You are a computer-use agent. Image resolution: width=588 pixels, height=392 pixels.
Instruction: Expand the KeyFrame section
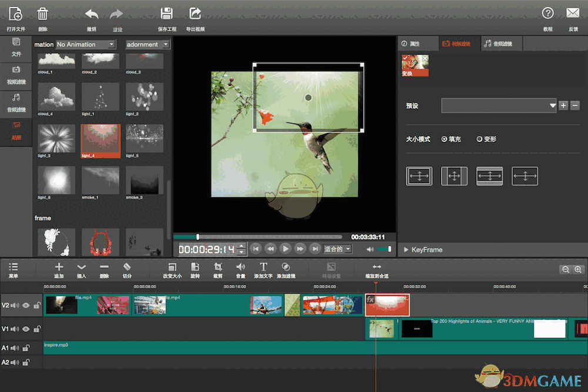(406, 250)
